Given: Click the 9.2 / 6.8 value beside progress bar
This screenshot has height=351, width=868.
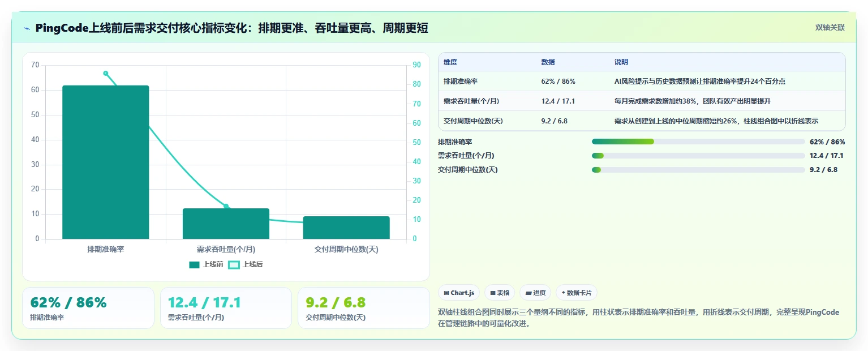Looking at the screenshot, I should tap(823, 170).
